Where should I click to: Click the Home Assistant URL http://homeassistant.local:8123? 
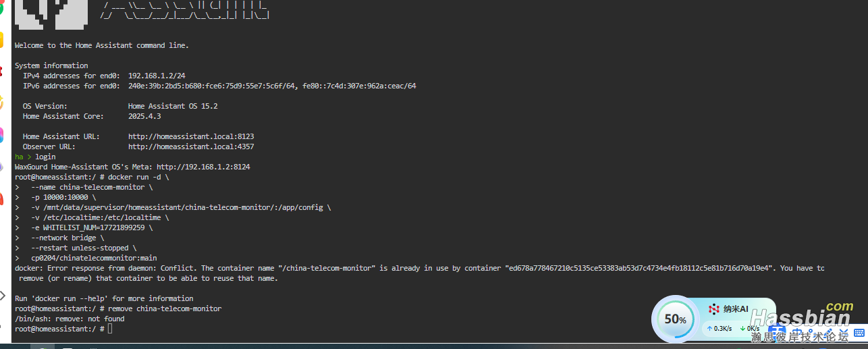[x=191, y=136]
